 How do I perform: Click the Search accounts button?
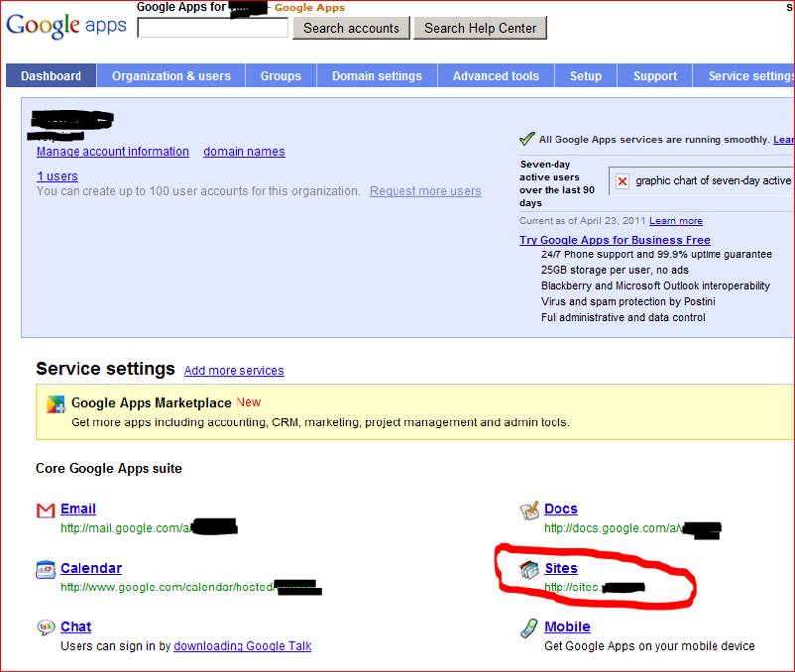point(352,28)
